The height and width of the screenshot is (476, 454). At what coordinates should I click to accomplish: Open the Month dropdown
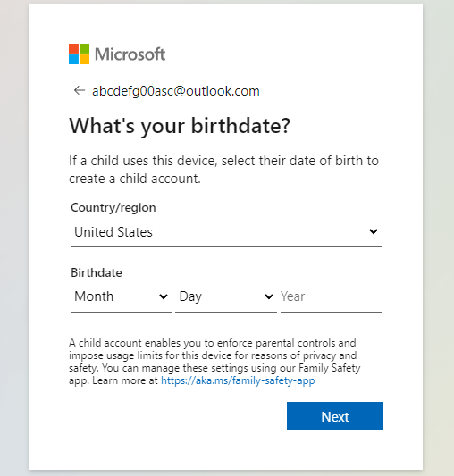click(x=121, y=296)
